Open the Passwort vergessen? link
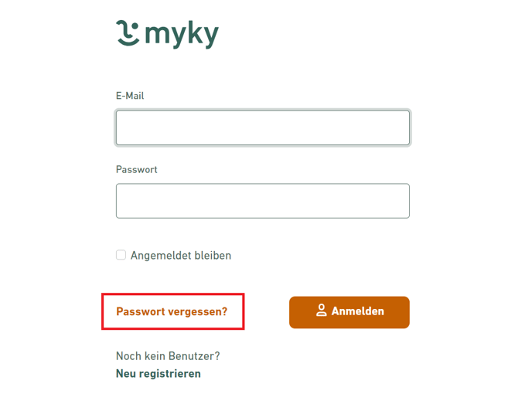 172,312
